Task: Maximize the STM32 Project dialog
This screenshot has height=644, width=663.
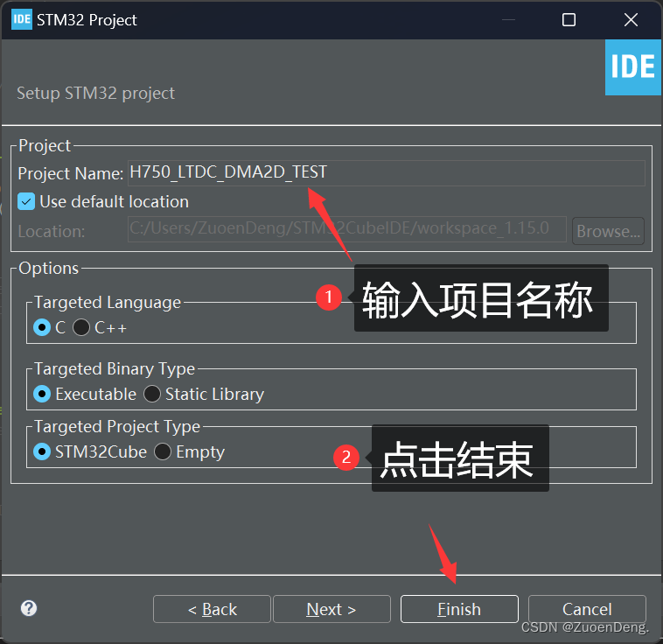Action: point(569,19)
